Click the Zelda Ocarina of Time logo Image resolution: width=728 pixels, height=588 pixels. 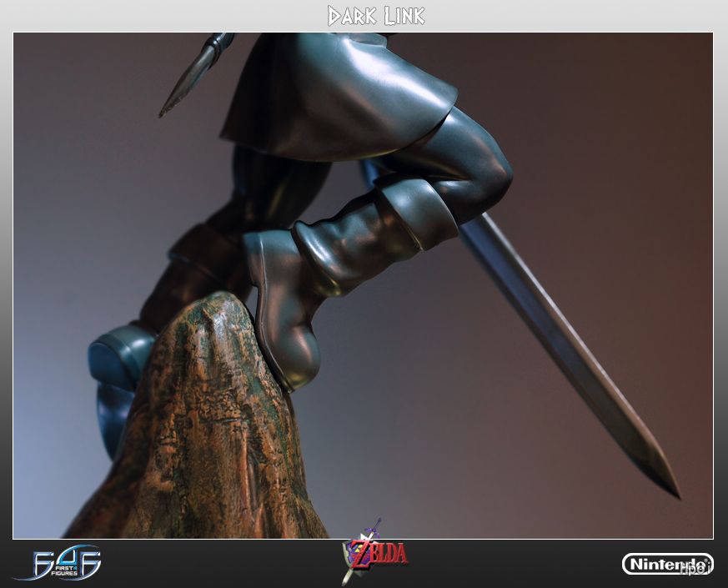coord(374,553)
